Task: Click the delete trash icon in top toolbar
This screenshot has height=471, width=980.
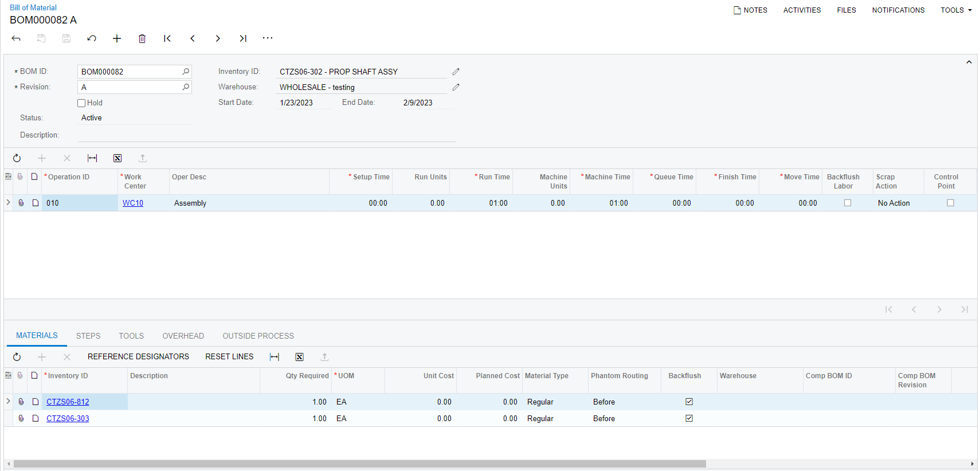Action: (x=142, y=38)
